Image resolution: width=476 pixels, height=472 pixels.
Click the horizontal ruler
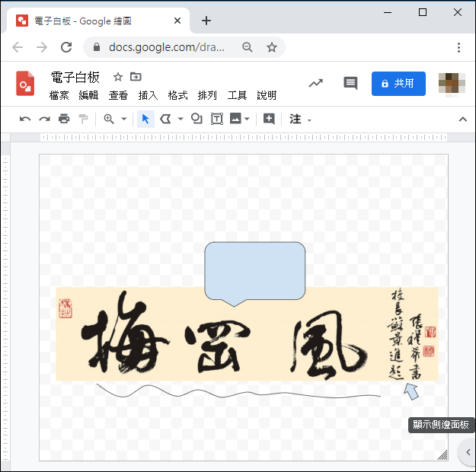coord(244,138)
